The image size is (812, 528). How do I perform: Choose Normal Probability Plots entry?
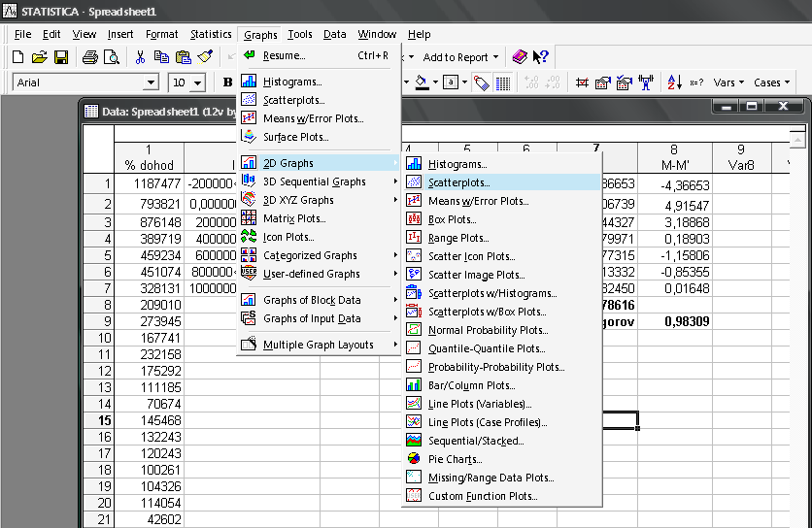pos(502,330)
